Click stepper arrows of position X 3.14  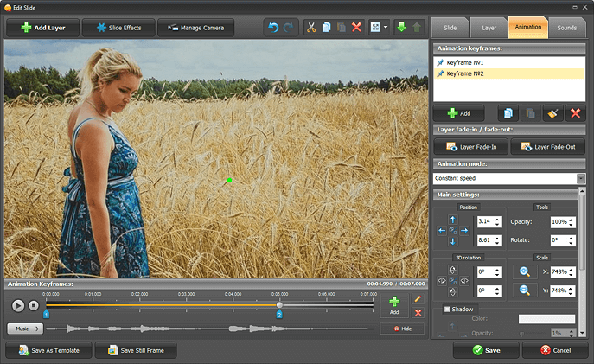(497, 221)
